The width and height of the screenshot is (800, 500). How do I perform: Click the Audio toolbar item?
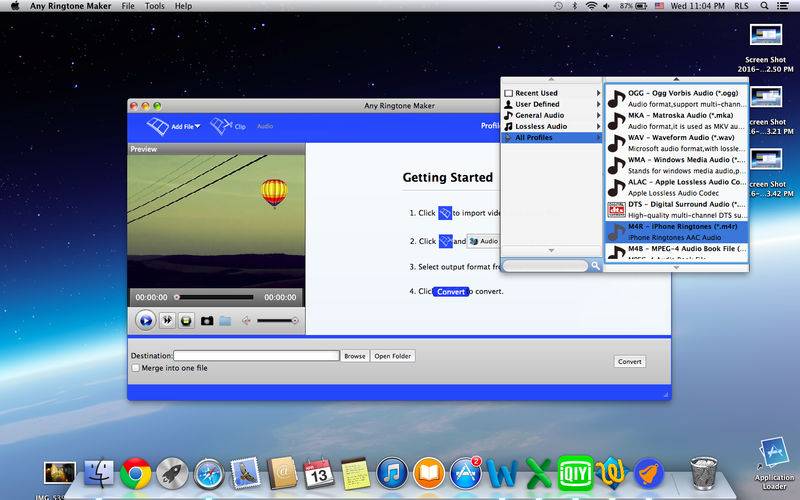click(265, 126)
